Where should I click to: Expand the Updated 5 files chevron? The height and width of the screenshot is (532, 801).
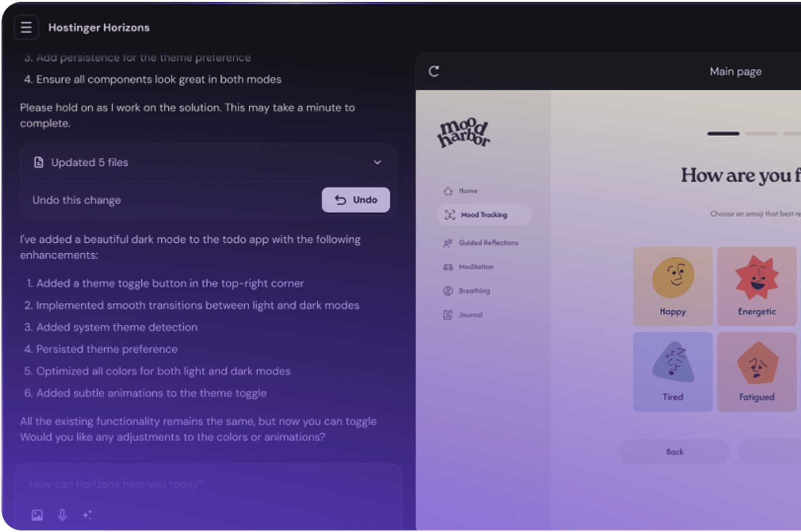coord(377,162)
